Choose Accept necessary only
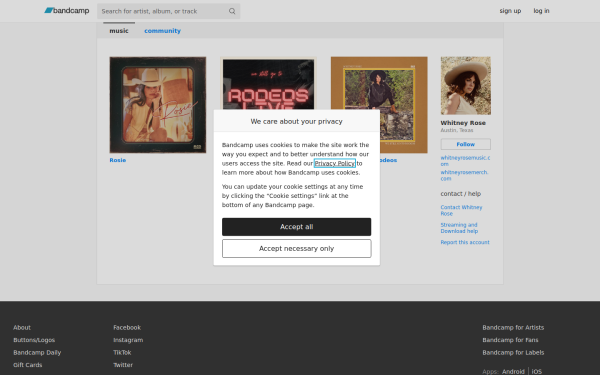The width and height of the screenshot is (600, 375). [297, 248]
